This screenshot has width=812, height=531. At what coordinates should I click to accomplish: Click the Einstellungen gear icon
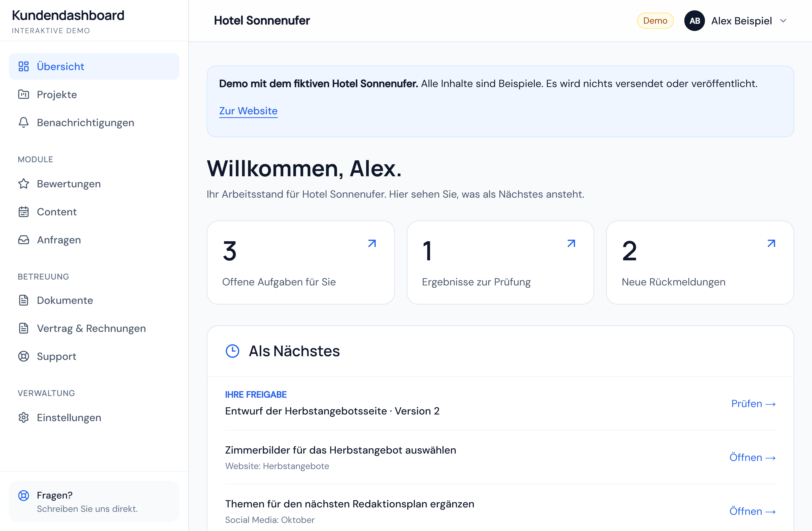24,417
